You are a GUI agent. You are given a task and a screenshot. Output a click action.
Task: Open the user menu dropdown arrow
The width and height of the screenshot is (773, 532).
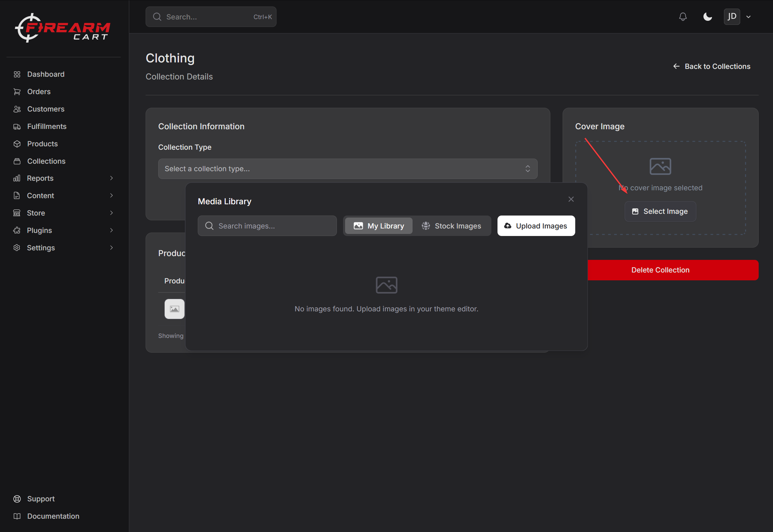748,17
